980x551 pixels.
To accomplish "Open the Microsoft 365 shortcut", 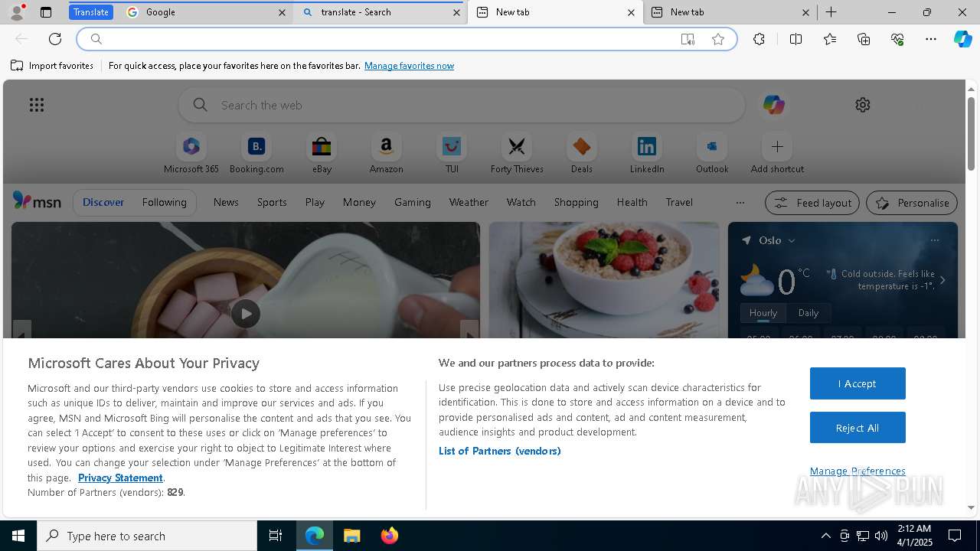I will pyautogui.click(x=191, y=154).
